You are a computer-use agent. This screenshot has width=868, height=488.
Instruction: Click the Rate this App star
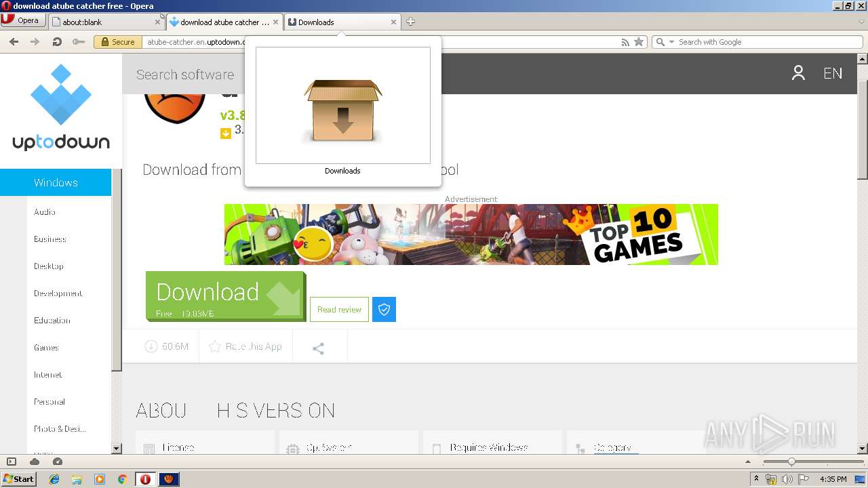click(x=215, y=347)
